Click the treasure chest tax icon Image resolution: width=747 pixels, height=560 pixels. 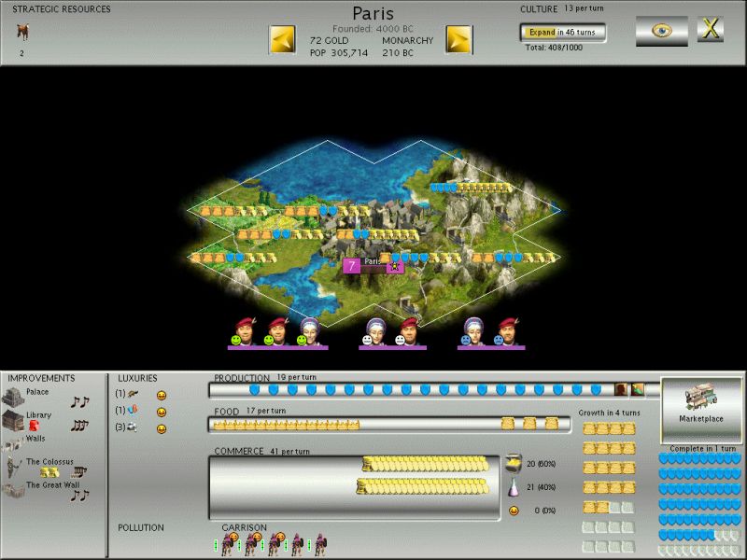click(x=513, y=463)
